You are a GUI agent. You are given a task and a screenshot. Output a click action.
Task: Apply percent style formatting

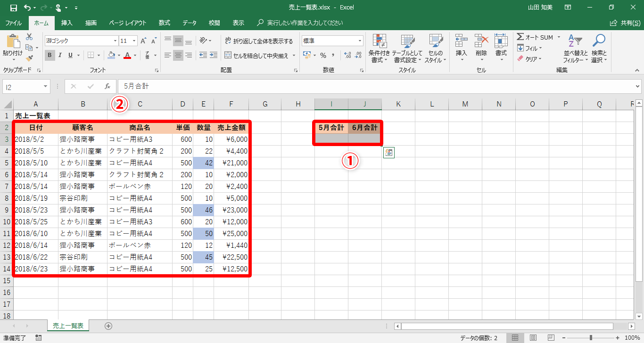coord(323,55)
